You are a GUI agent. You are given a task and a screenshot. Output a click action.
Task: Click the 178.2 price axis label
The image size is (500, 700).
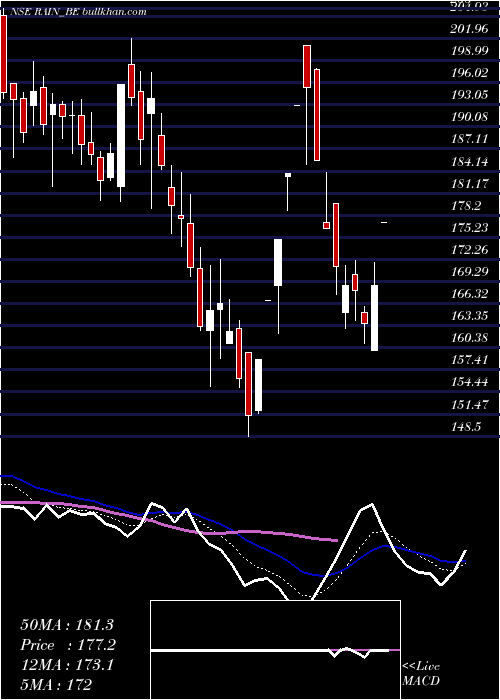465,206
